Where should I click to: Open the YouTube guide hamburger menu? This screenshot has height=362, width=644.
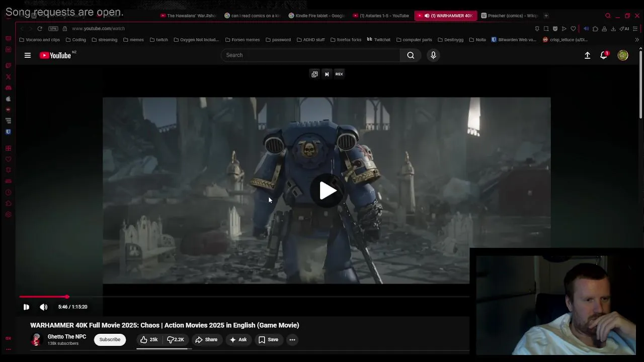coord(28,55)
